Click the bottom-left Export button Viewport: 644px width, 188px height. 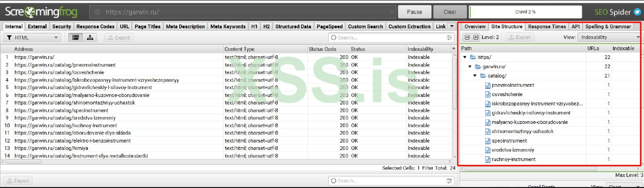[18, 181]
